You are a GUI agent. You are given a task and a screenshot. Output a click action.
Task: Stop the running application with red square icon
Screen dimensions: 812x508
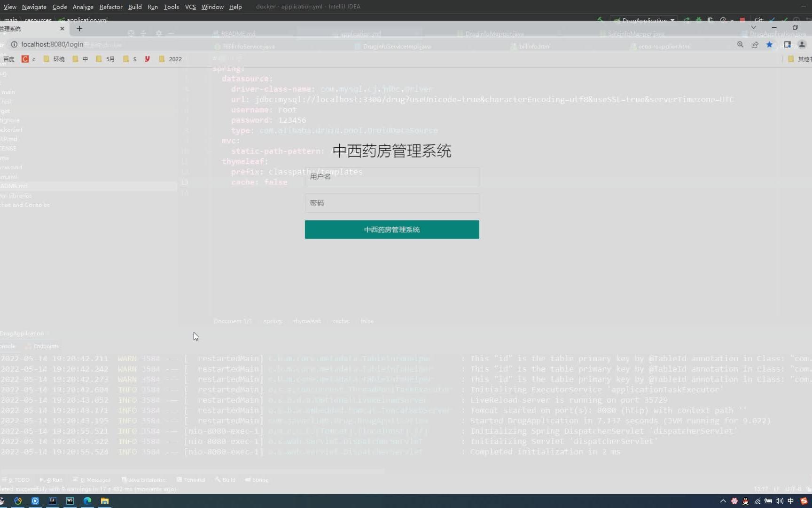pyautogui.click(x=742, y=20)
